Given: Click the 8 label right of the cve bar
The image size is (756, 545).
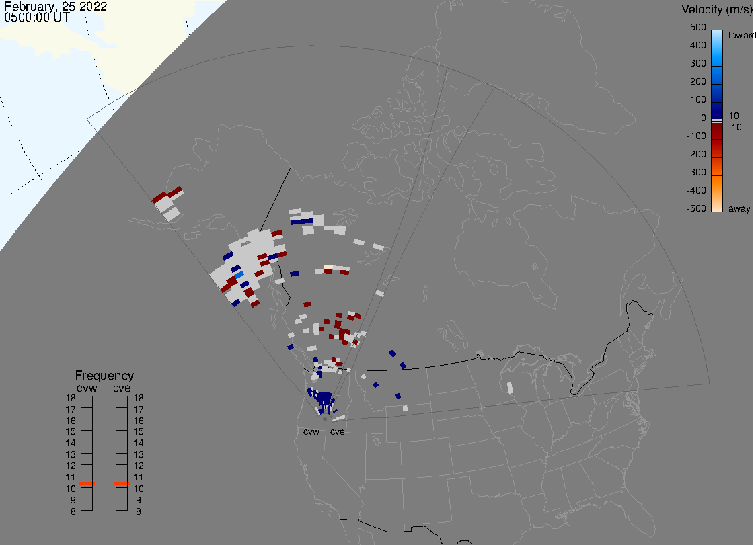Looking at the screenshot, I should pos(139,512).
